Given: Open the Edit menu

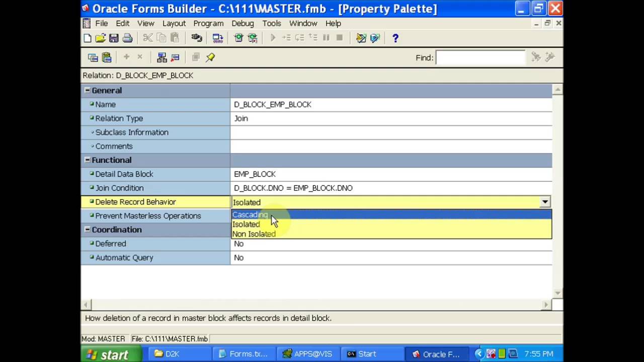Looking at the screenshot, I should 123,23.
